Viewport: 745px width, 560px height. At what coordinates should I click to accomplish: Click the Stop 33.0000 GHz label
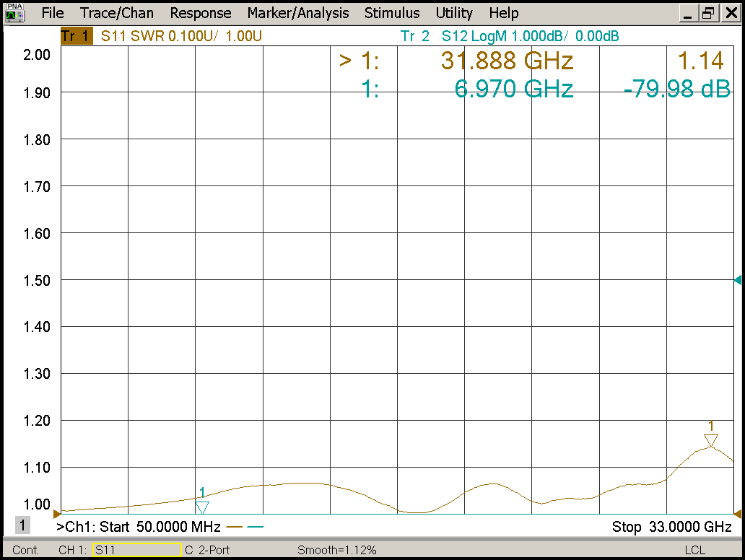pyautogui.click(x=671, y=527)
